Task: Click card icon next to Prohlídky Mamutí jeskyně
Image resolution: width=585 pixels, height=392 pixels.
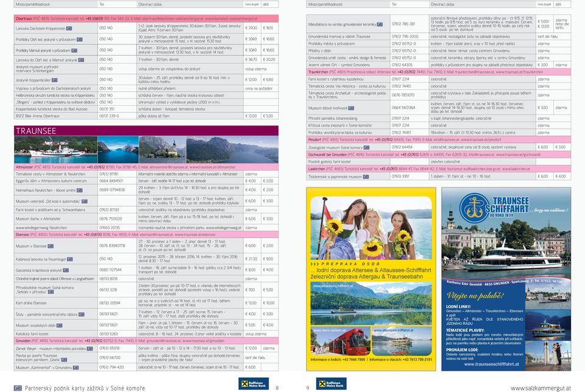Action: [74, 51]
